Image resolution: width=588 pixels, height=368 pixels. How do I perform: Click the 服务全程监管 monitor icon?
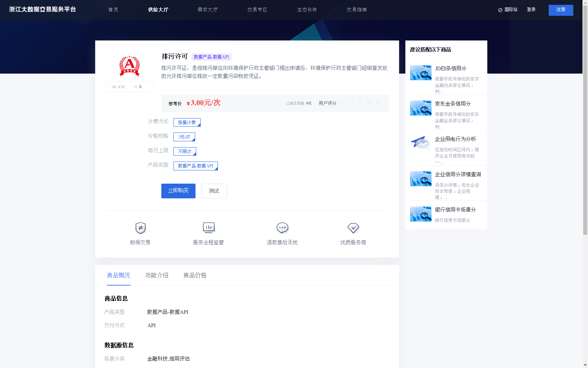coord(209,228)
